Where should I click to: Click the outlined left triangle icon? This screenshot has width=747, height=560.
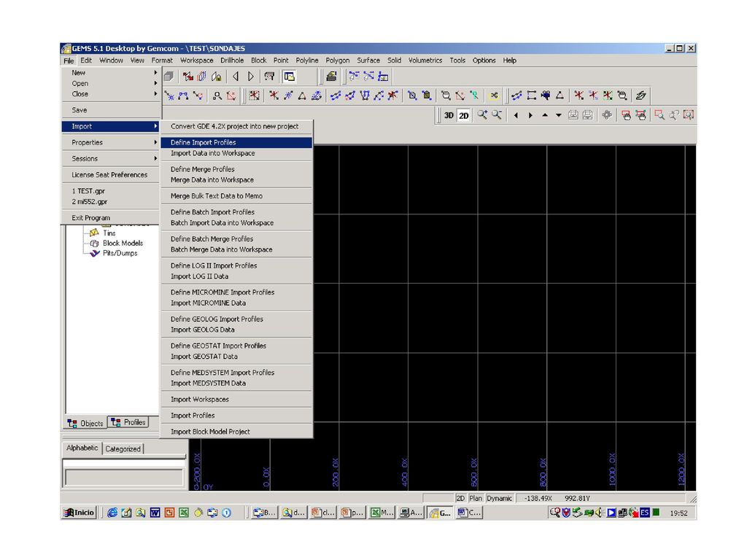click(236, 76)
